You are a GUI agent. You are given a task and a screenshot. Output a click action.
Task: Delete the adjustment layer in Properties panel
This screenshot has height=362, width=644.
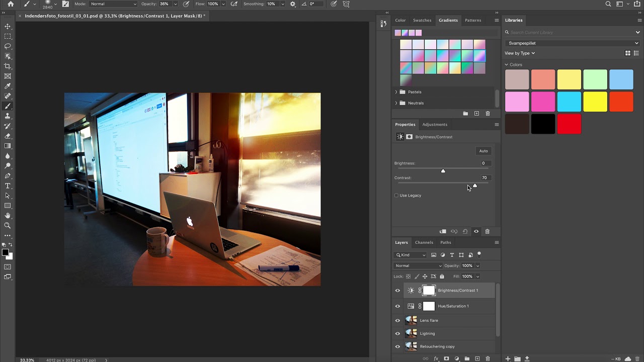click(487, 231)
